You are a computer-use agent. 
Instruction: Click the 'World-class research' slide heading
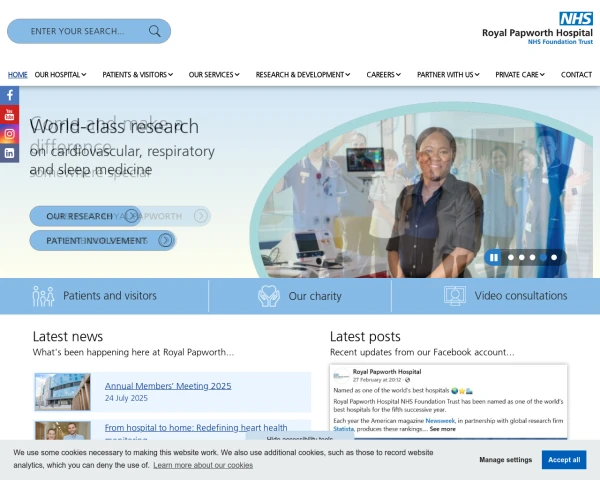[114, 126]
